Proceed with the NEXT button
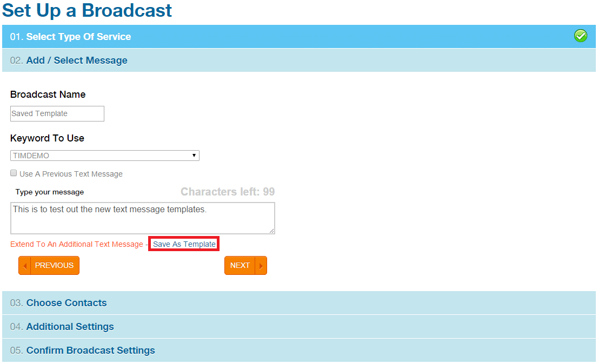 (x=245, y=265)
